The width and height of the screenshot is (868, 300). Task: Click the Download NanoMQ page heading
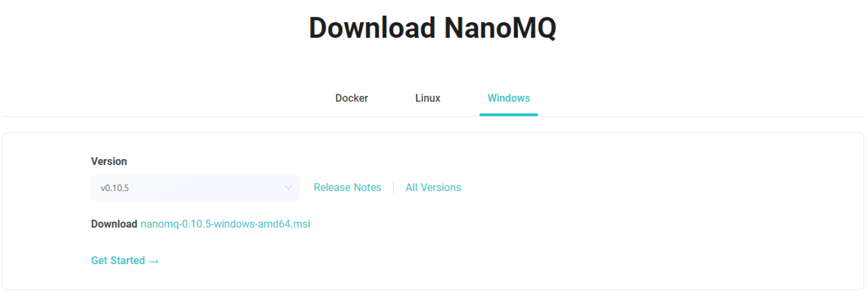pyautogui.click(x=432, y=28)
